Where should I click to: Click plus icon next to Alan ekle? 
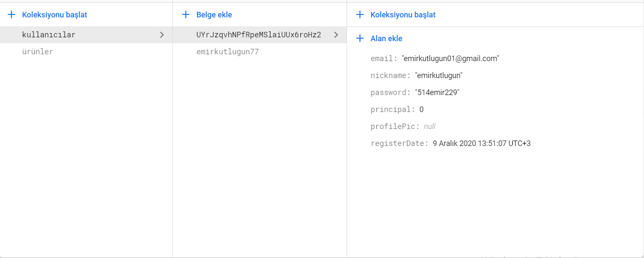tap(360, 39)
